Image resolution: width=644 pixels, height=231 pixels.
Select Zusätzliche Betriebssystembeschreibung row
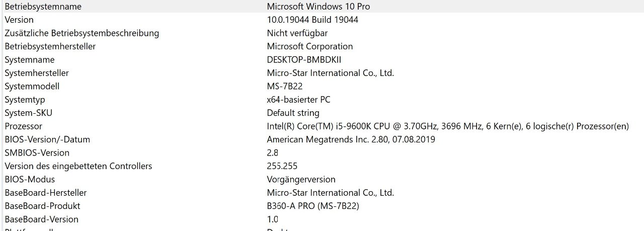(x=322, y=33)
